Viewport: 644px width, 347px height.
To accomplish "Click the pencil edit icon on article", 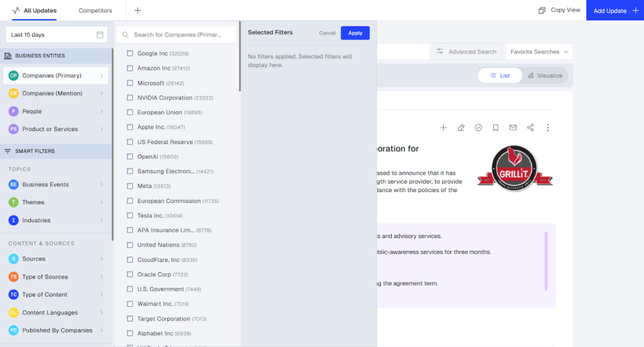I will 461,128.
